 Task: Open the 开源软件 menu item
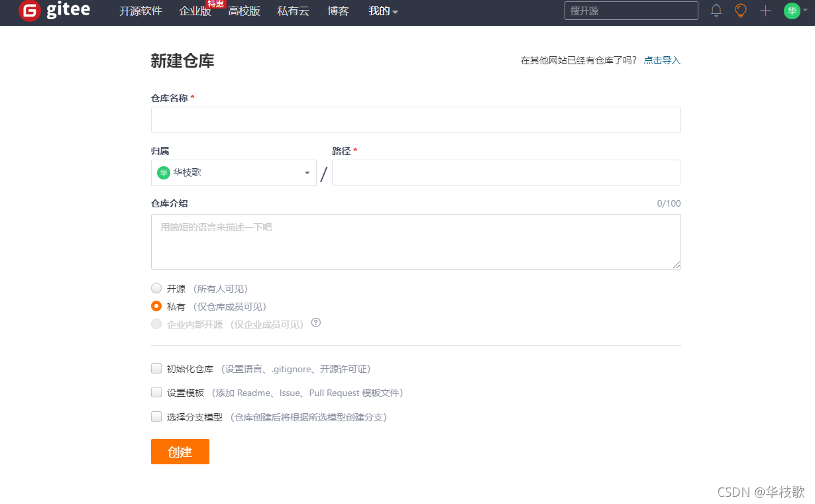point(140,11)
